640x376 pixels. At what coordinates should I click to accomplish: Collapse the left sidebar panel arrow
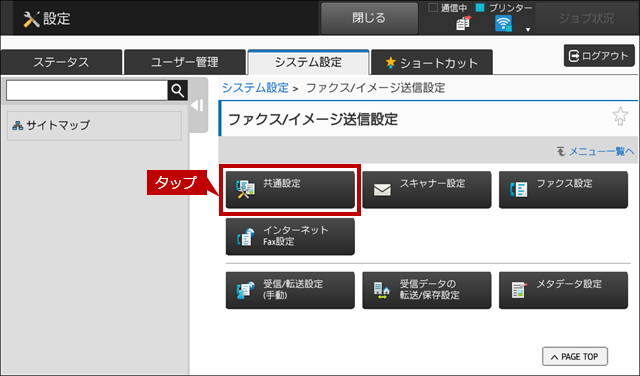(197, 106)
